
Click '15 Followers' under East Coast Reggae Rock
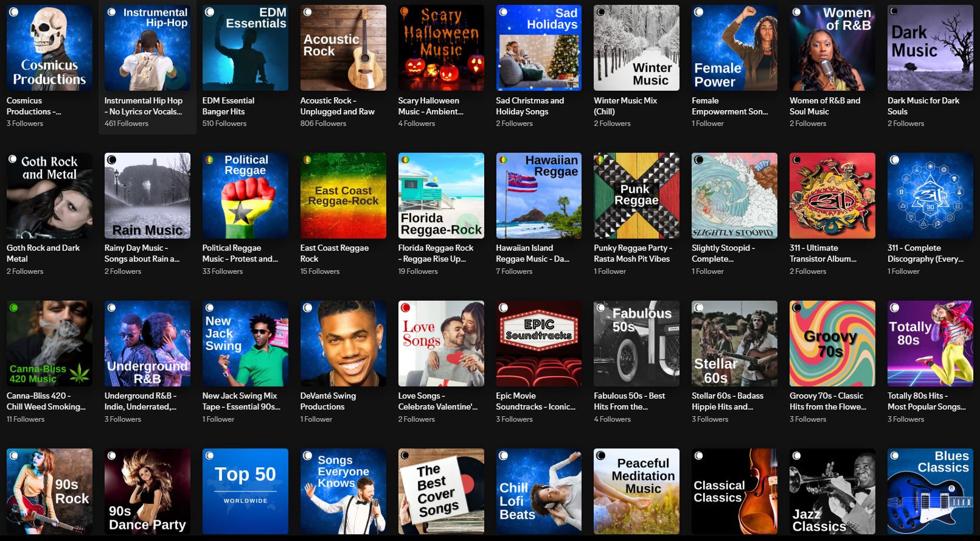coord(320,271)
